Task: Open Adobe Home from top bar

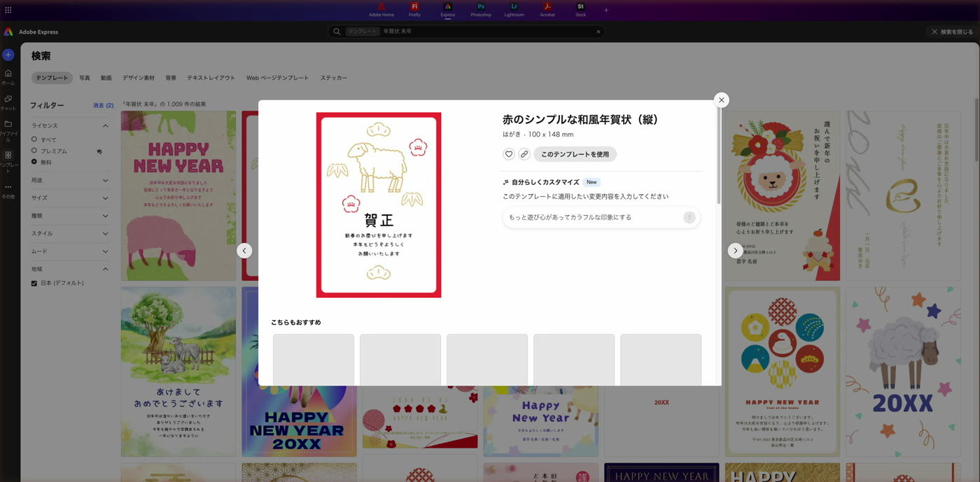Action: 381,10
